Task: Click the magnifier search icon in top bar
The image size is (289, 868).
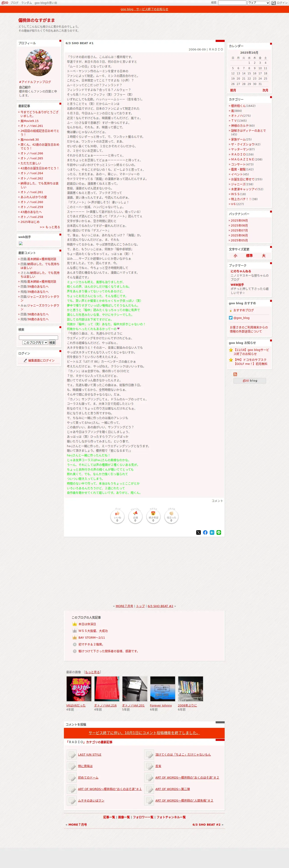Action: pos(273,3)
